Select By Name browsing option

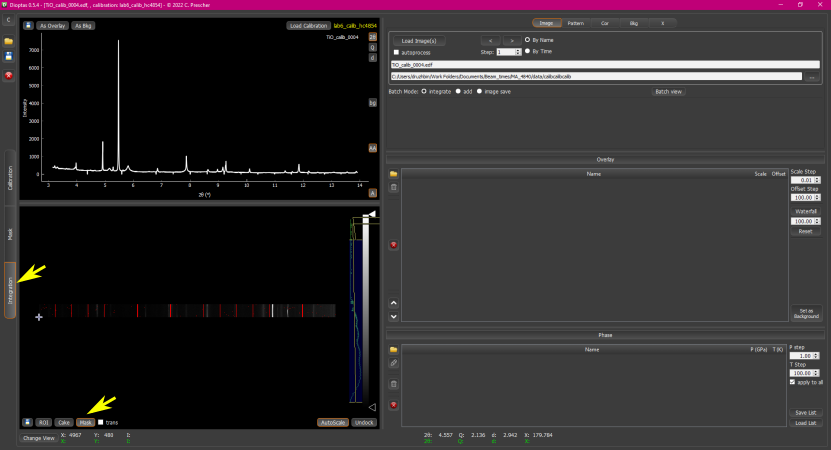[x=527, y=40]
